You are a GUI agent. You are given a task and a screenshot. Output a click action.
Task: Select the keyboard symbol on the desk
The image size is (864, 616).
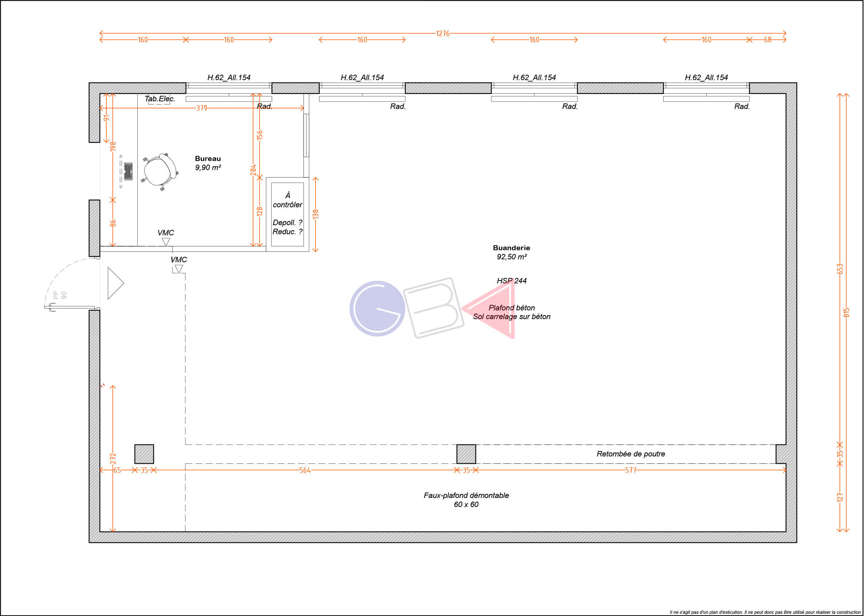pos(128,172)
